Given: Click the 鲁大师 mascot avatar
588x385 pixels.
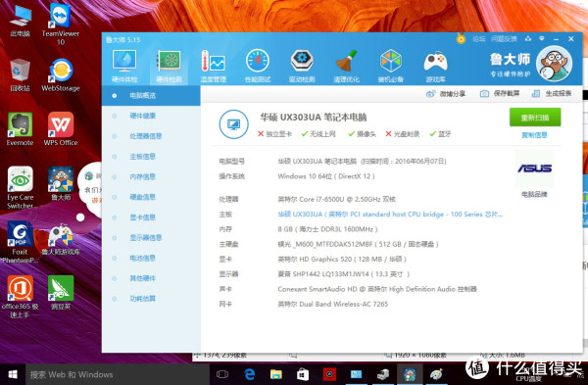Looking at the screenshot, I should (555, 64).
